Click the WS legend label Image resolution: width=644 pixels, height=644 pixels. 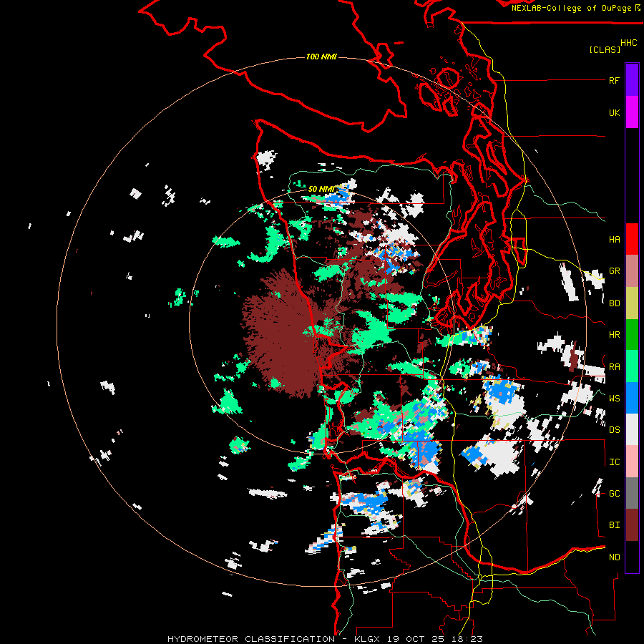(x=614, y=399)
